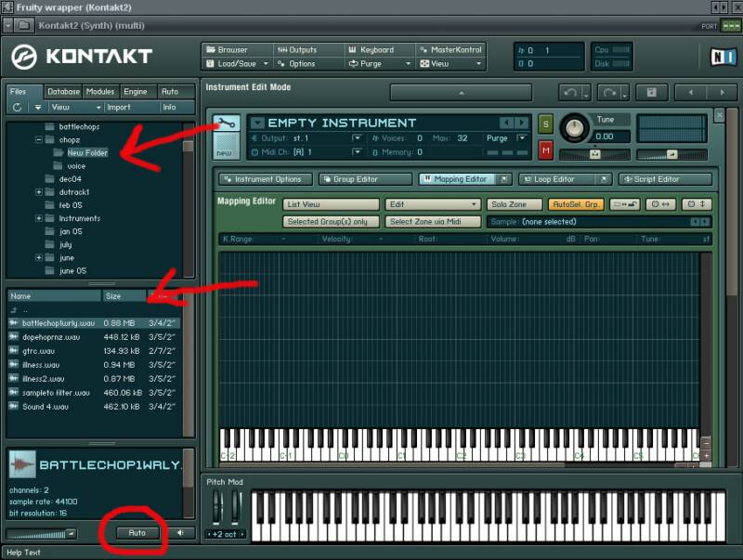743x560 pixels.
Task: Click the NI logo icon
Action: 723,58
